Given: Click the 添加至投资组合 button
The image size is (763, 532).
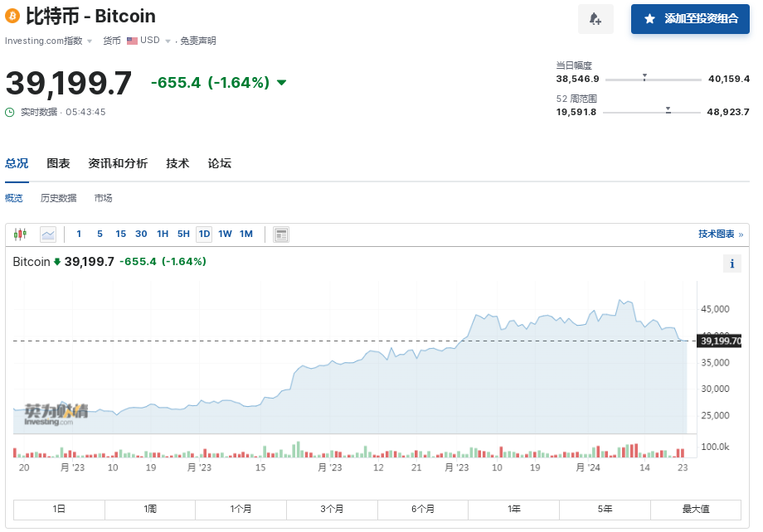Looking at the screenshot, I should (690, 19).
